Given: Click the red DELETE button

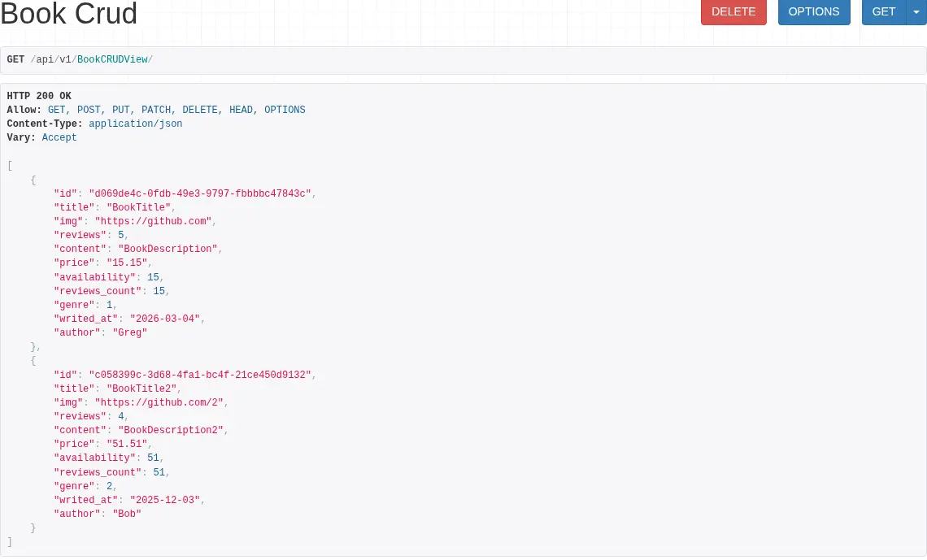Looking at the screenshot, I should click(x=733, y=12).
